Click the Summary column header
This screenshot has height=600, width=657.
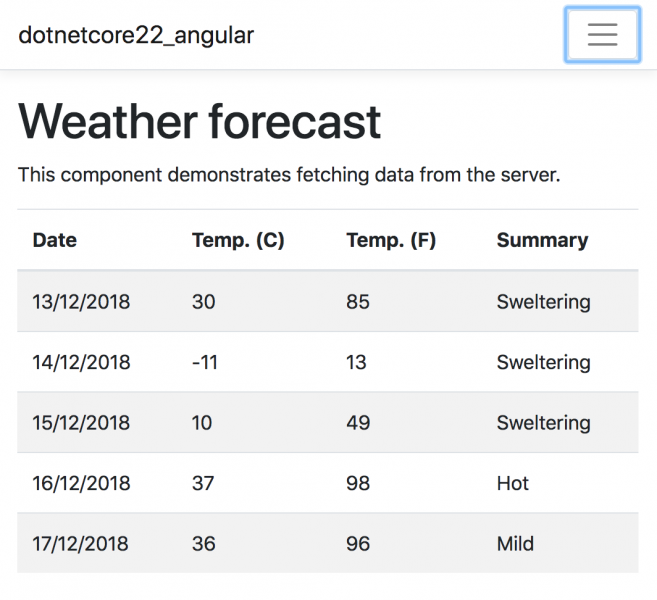pyautogui.click(x=542, y=240)
